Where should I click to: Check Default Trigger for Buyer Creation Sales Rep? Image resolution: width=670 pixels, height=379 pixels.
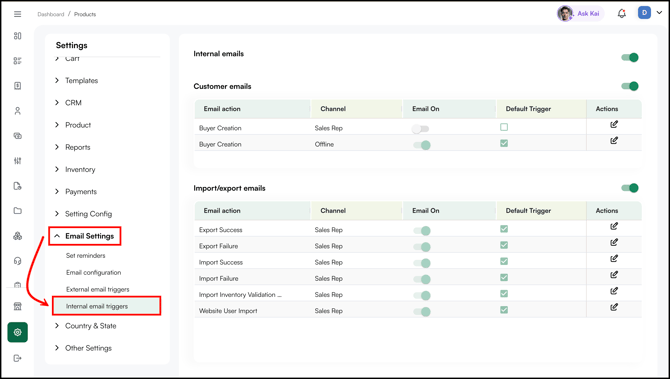click(504, 127)
